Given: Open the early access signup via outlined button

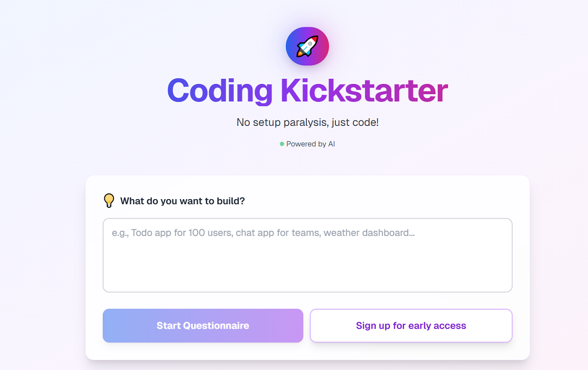Looking at the screenshot, I should click(x=411, y=325).
